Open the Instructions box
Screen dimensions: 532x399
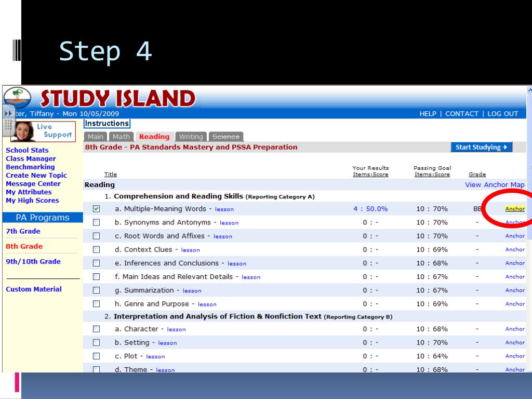[x=107, y=124]
